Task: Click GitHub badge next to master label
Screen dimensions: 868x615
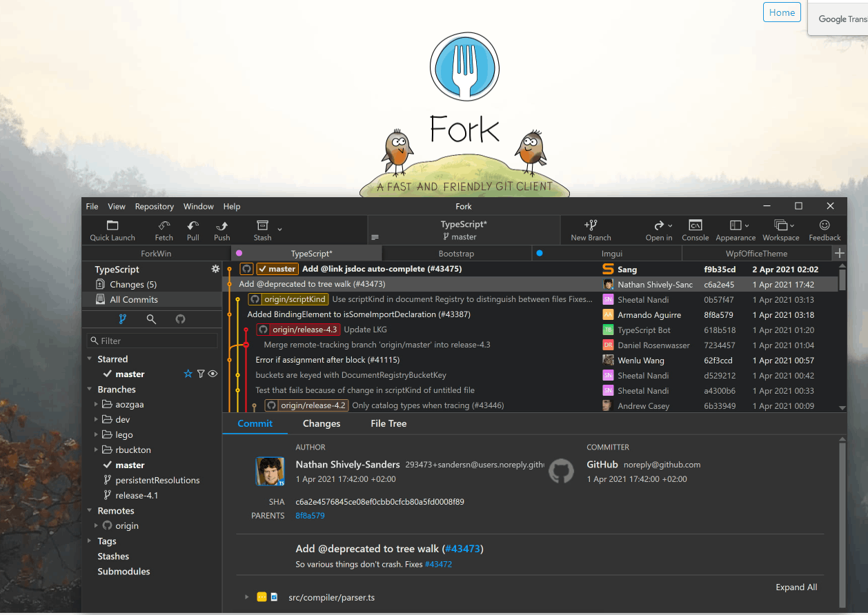Action: click(247, 269)
